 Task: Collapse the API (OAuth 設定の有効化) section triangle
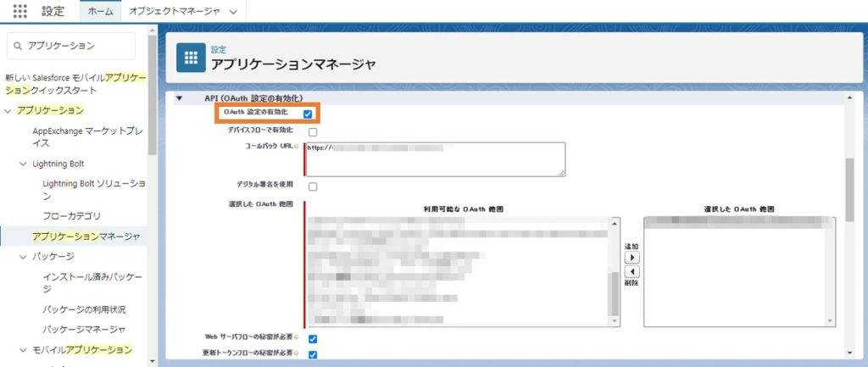point(180,98)
